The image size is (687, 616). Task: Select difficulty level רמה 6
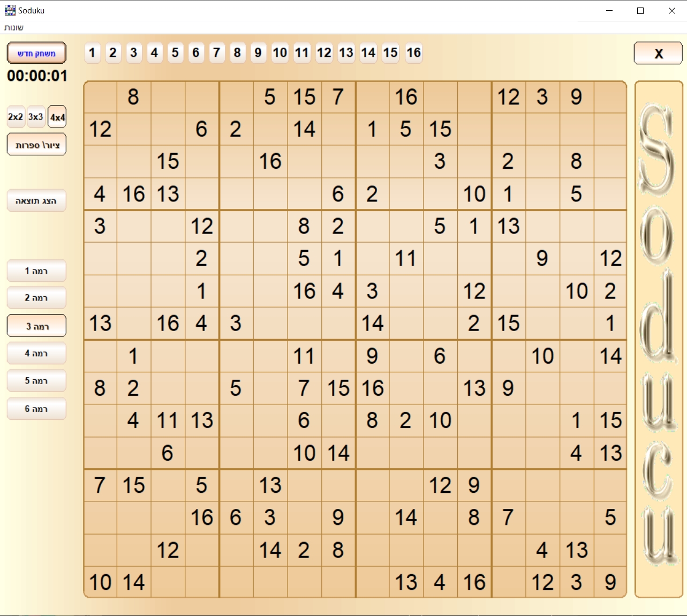pos(36,409)
